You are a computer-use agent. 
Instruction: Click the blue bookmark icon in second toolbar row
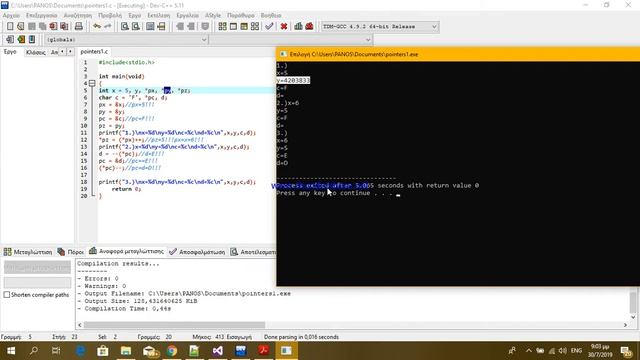[x=32, y=40]
